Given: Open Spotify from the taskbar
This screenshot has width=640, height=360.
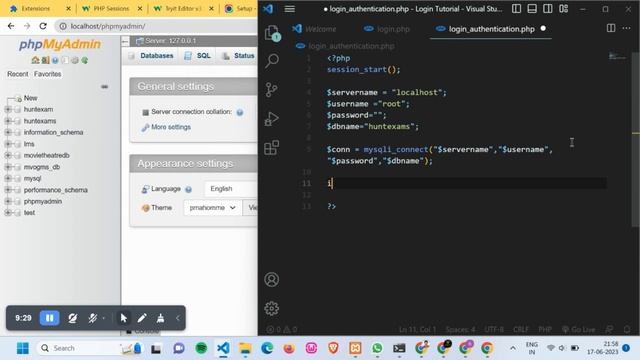Looking at the screenshot, I should coord(201,348).
